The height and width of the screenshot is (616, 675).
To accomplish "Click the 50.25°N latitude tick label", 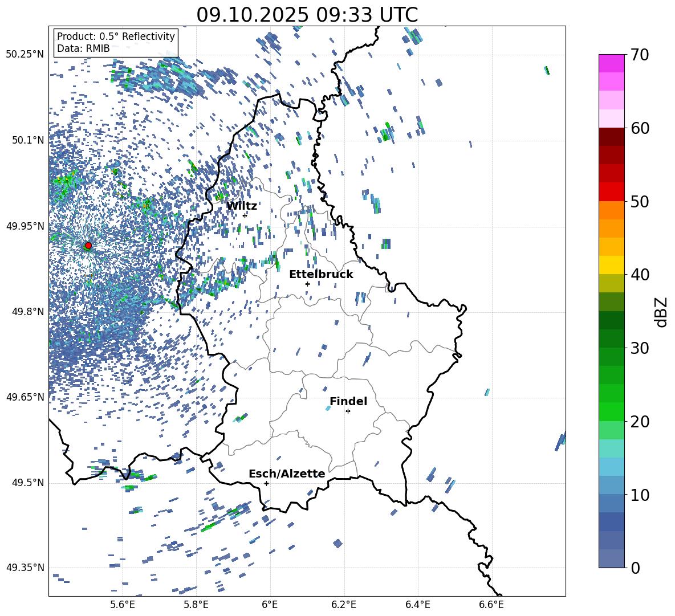I will pyautogui.click(x=25, y=55).
